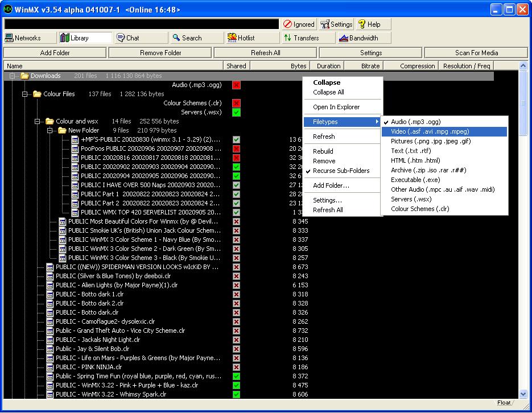Toggle sharing for Grand Theft Auto scheme

point(237,331)
